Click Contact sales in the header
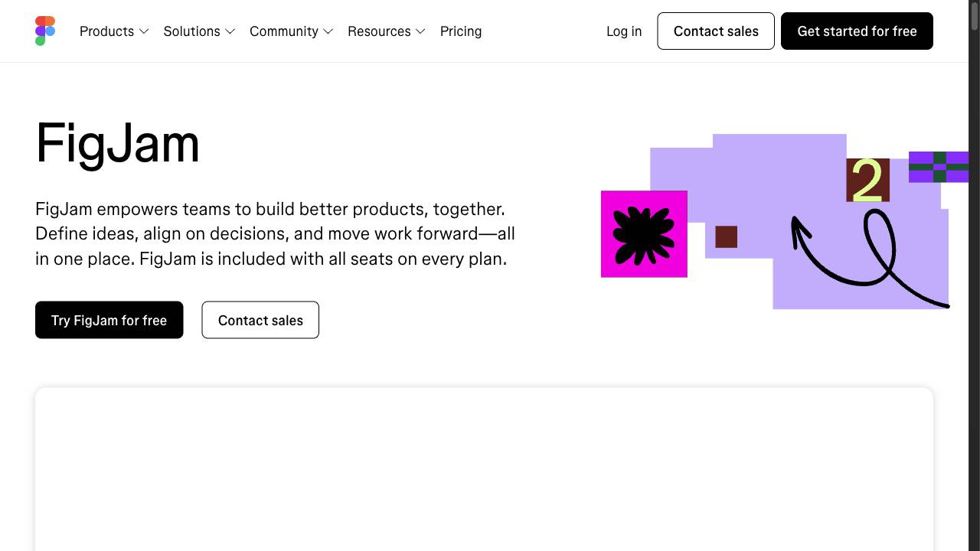 pyautogui.click(x=716, y=31)
